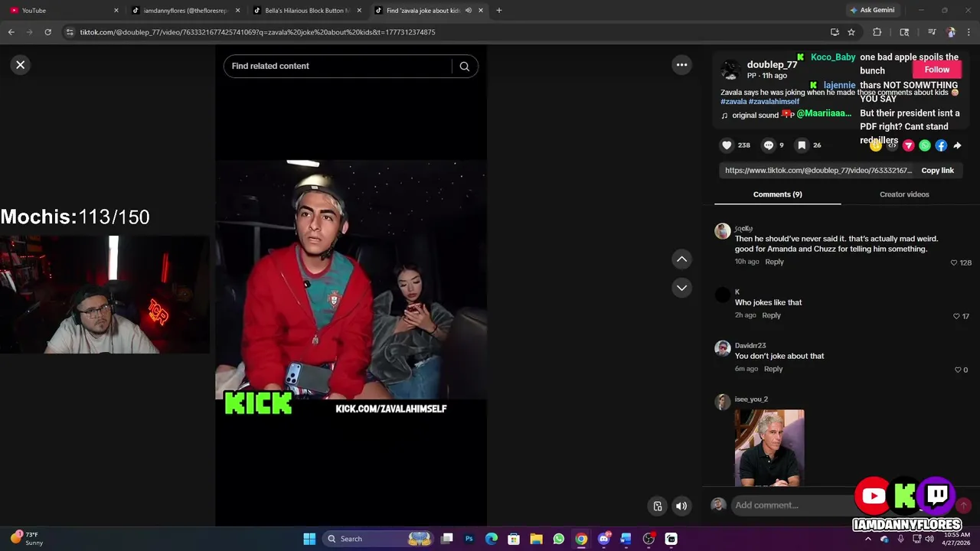Click the address bar URL
This screenshot has height=551, width=980.
pyautogui.click(x=257, y=32)
